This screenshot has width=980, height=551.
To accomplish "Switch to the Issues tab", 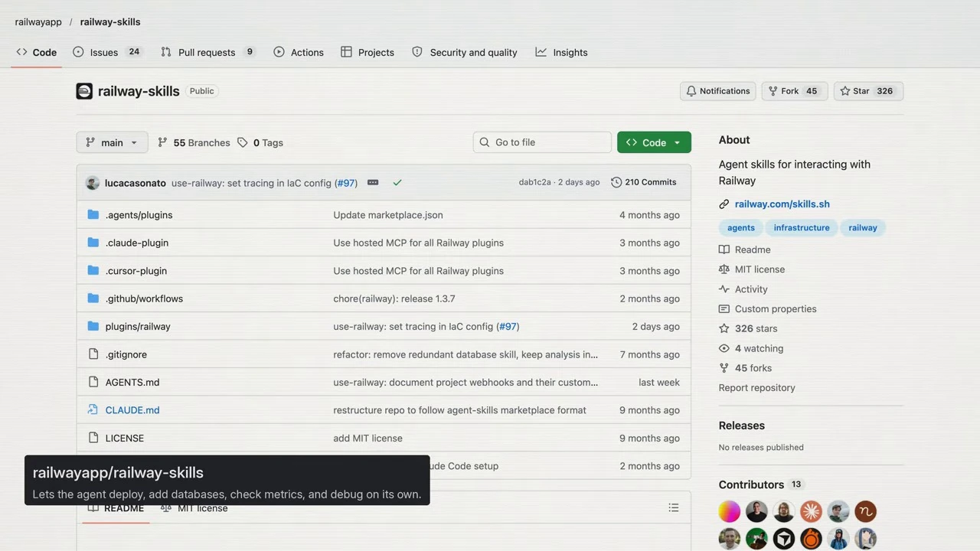I will coord(107,52).
